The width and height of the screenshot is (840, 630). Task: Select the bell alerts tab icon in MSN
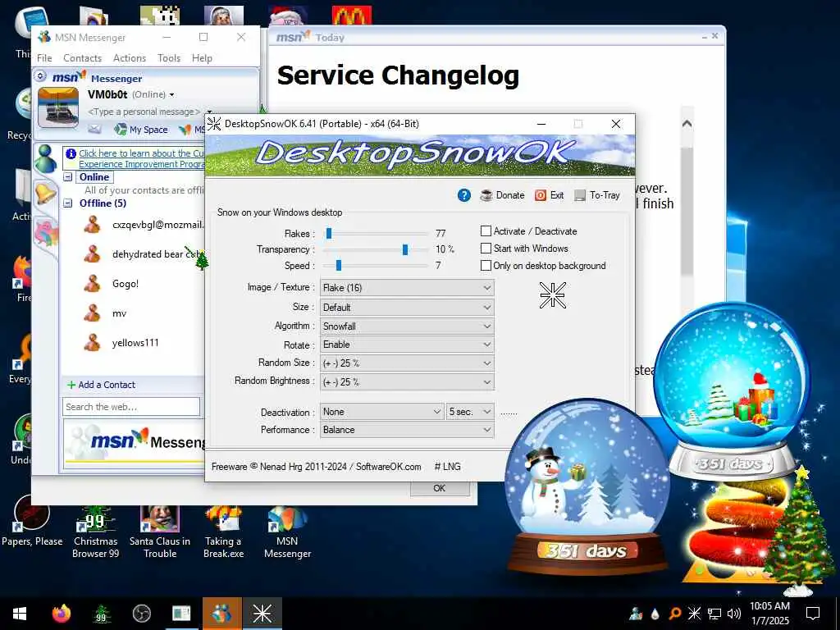pos(45,193)
